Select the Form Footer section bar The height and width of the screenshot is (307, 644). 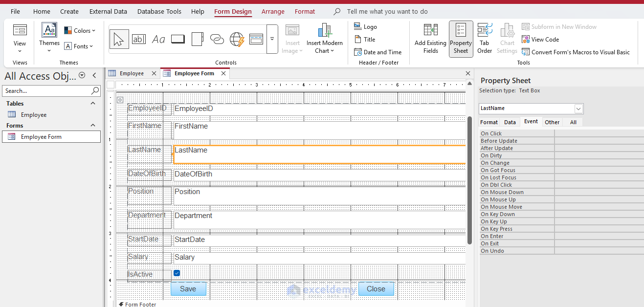point(291,304)
